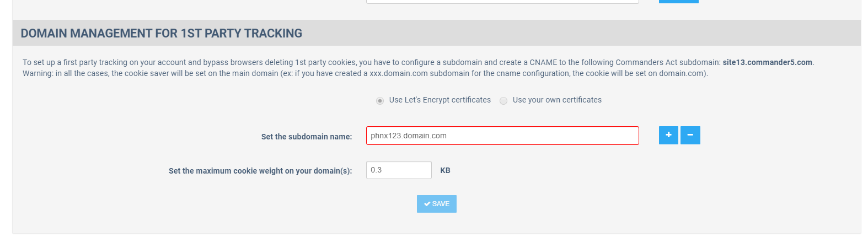The image size is (868, 243).
Task: Click the bold site13.commander5.com subdomain text
Action: tap(767, 62)
